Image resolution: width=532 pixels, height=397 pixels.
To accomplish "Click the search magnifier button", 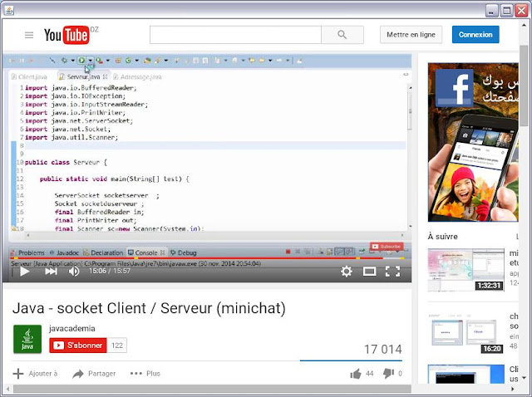I will pos(342,35).
